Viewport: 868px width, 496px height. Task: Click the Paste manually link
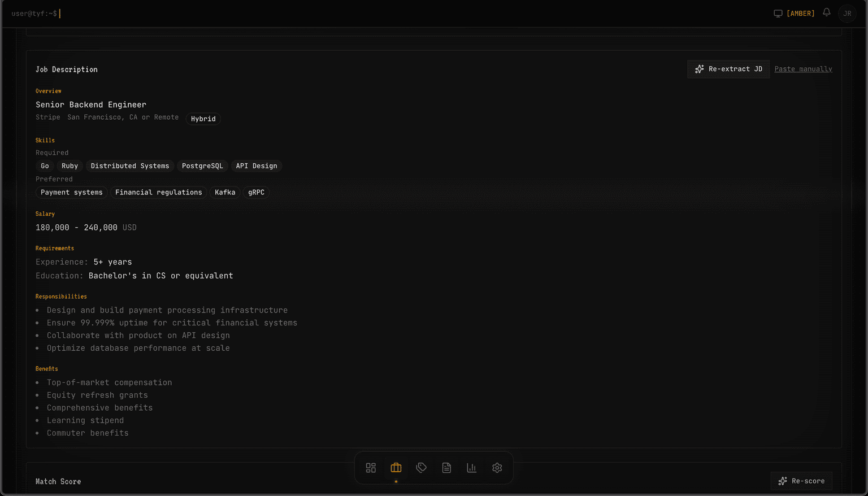[803, 69]
